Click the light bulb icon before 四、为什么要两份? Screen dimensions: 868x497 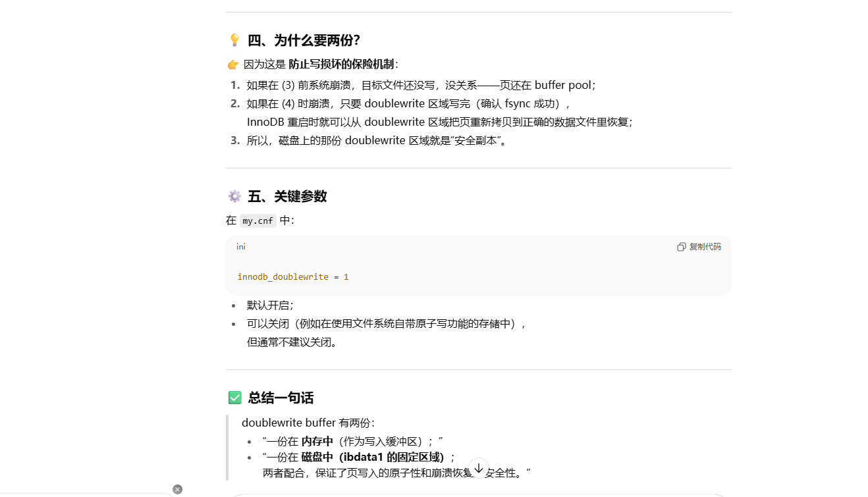[234, 40]
